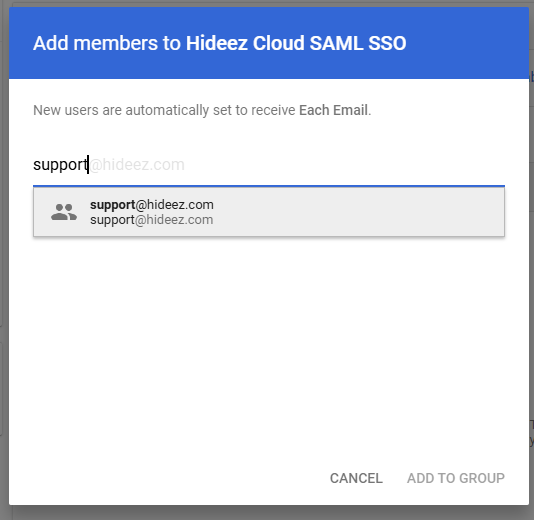This screenshot has height=520, width=534.
Task: Click typed word "support" in the field
Action: [x=60, y=165]
